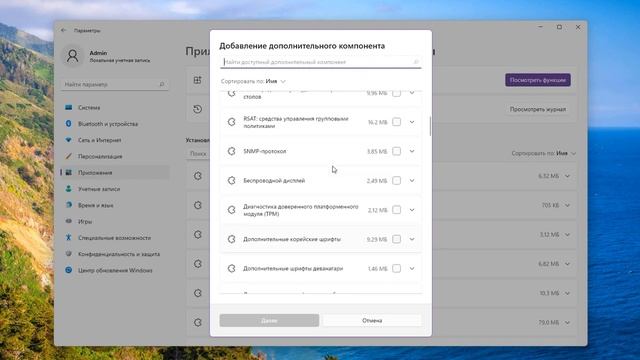
Task: Click the SNMP-протокол component icon
Action: (231, 151)
